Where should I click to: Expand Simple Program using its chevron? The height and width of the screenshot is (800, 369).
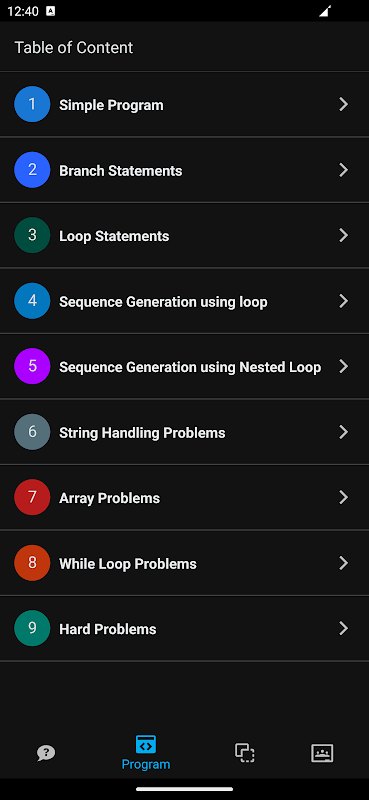tap(343, 104)
